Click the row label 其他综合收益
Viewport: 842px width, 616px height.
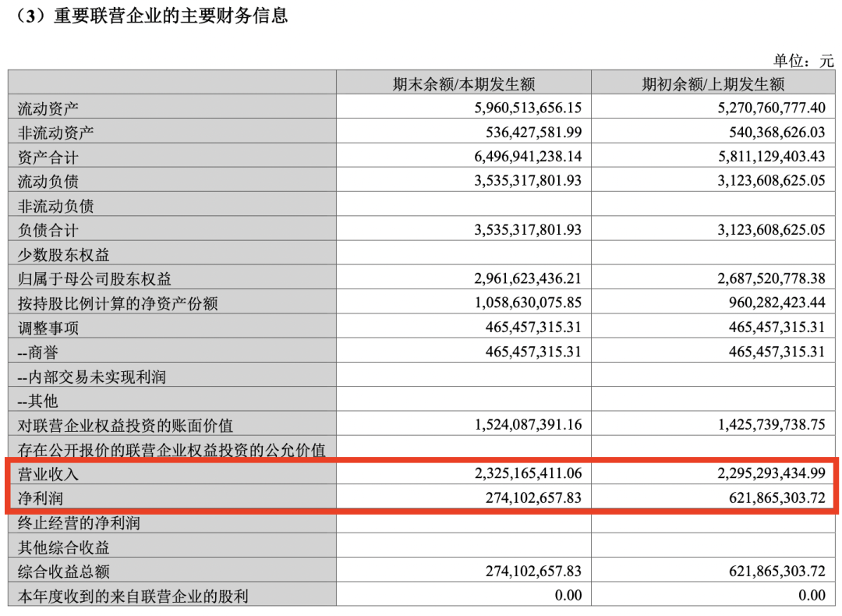(63, 548)
